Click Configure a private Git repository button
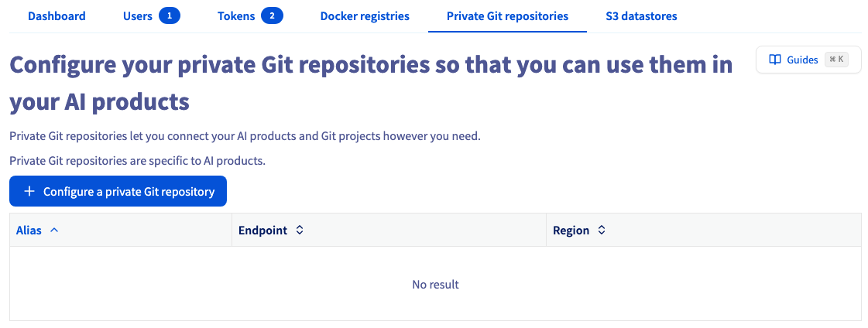Screen dimensions: 868x328 (118, 191)
